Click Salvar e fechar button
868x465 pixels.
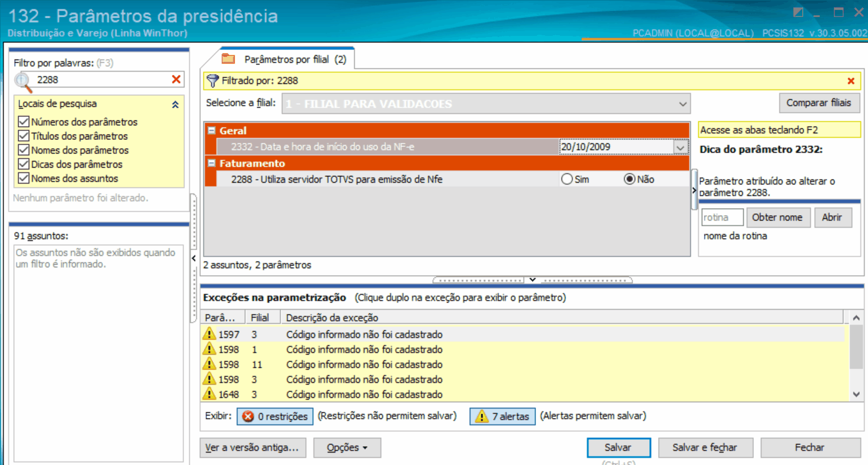pos(705,448)
